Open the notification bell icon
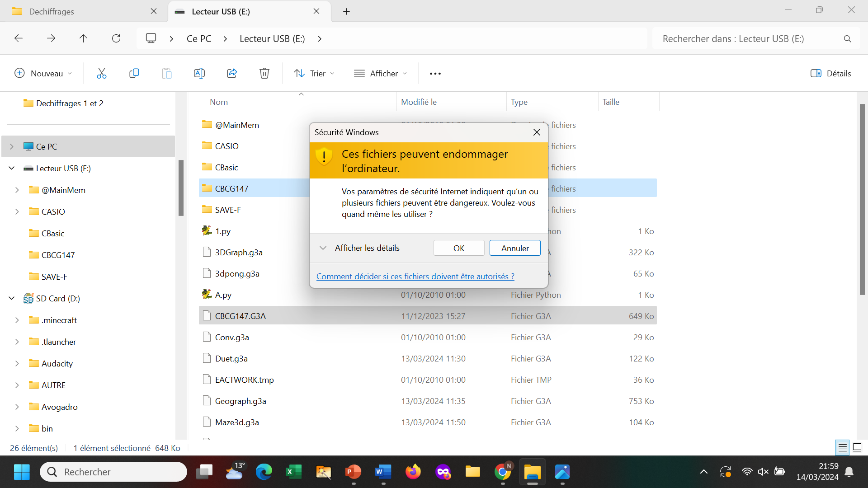Image resolution: width=868 pixels, height=488 pixels. [x=849, y=472]
